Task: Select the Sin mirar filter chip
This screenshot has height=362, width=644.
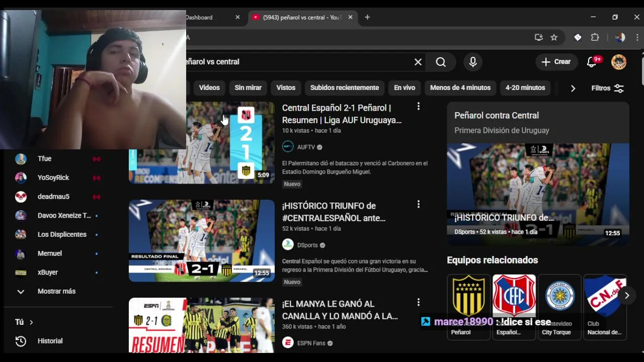Action: (x=248, y=88)
